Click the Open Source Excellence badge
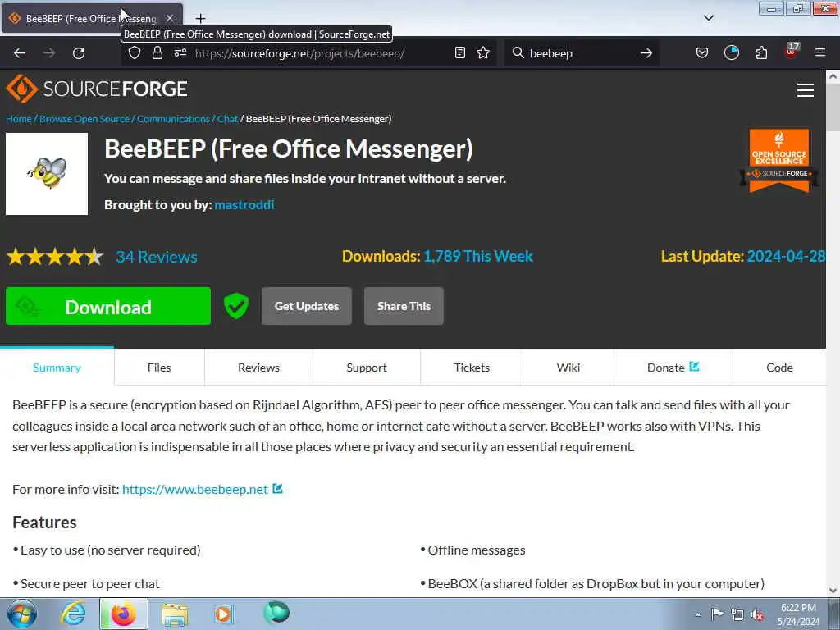The image size is (840, 630). [x=779, y=160]
